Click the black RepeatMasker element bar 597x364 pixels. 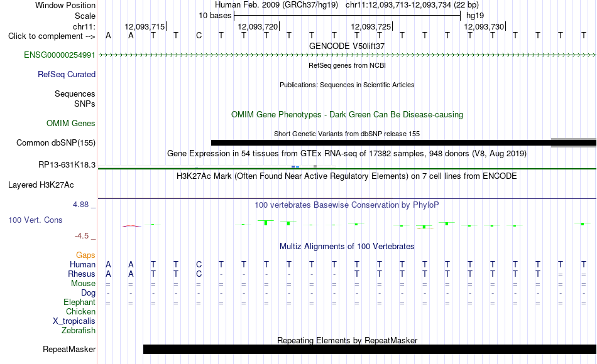tap(370, 349)
